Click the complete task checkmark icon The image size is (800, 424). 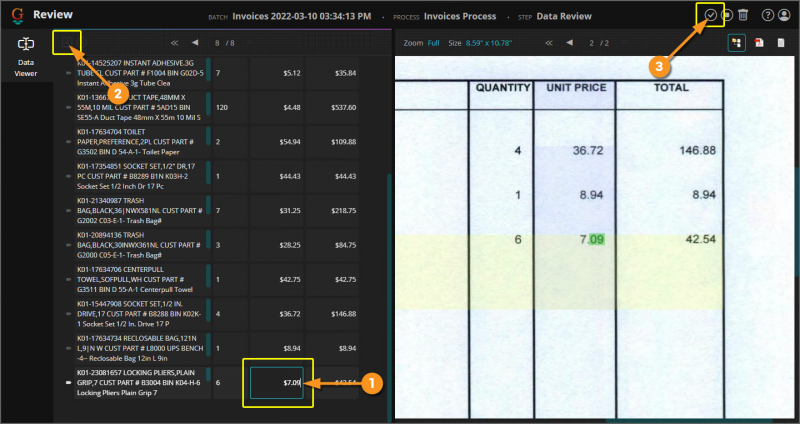(x=711, y=15)
